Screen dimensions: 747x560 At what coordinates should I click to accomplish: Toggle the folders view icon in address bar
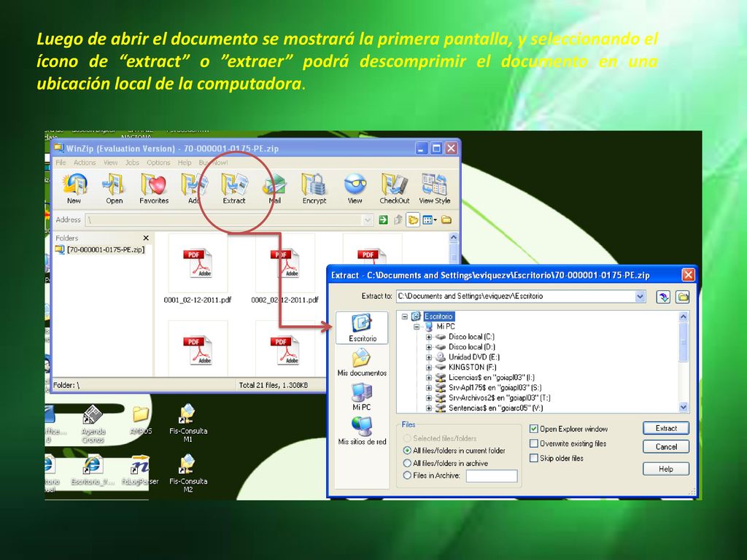413,219
